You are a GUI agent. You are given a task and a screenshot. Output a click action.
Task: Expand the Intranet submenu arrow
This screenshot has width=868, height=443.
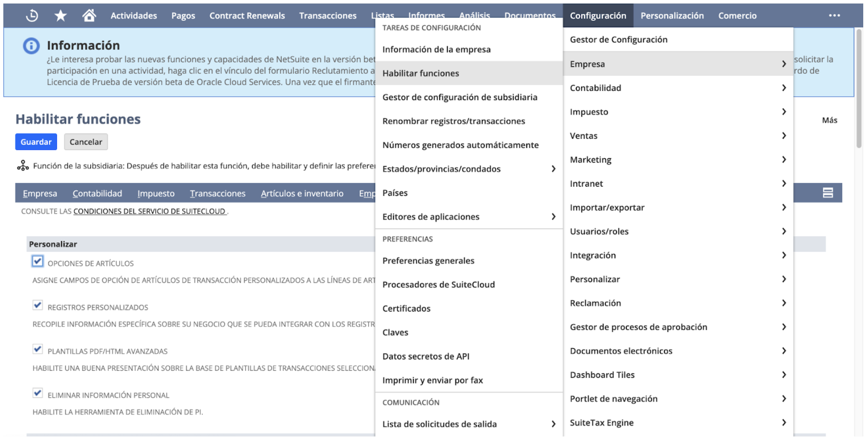784,183
